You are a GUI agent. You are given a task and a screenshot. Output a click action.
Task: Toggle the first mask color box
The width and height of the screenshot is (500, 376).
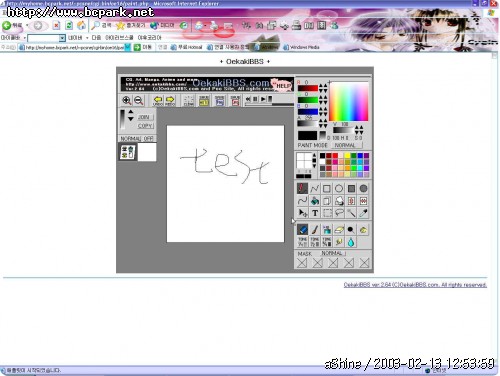302,263
